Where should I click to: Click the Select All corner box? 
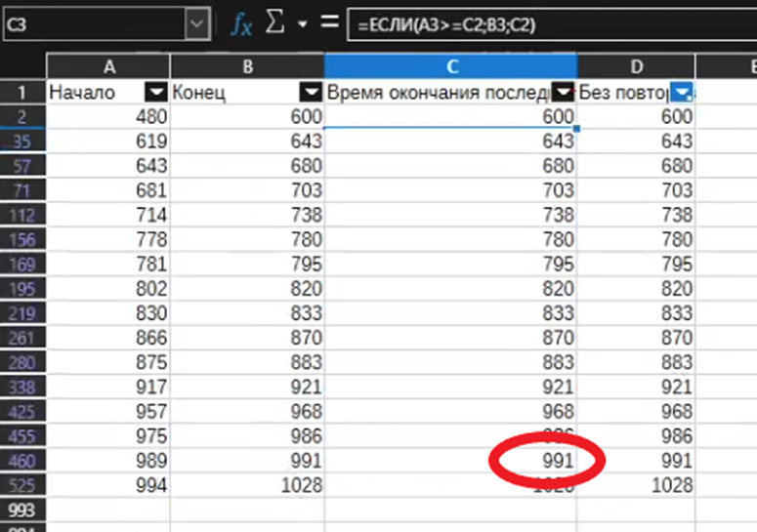pyautogui.click(x=21, y=66)
